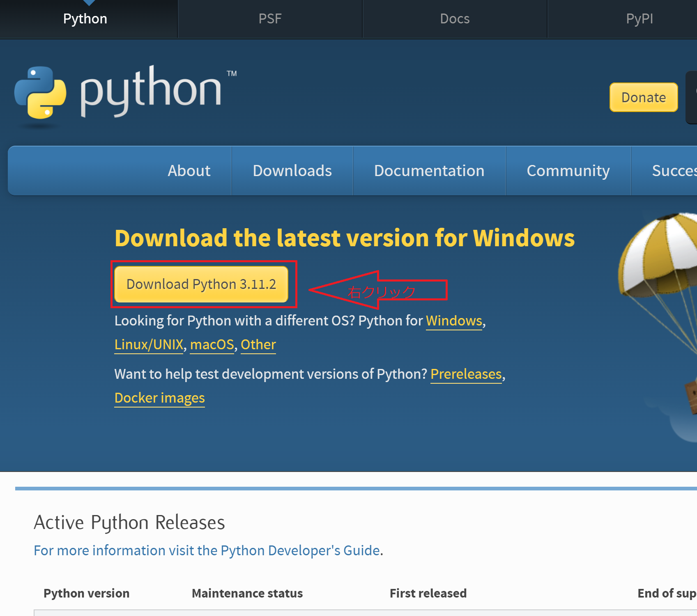Open the About menu
697x616 pixels.
(x=189, y=171)
